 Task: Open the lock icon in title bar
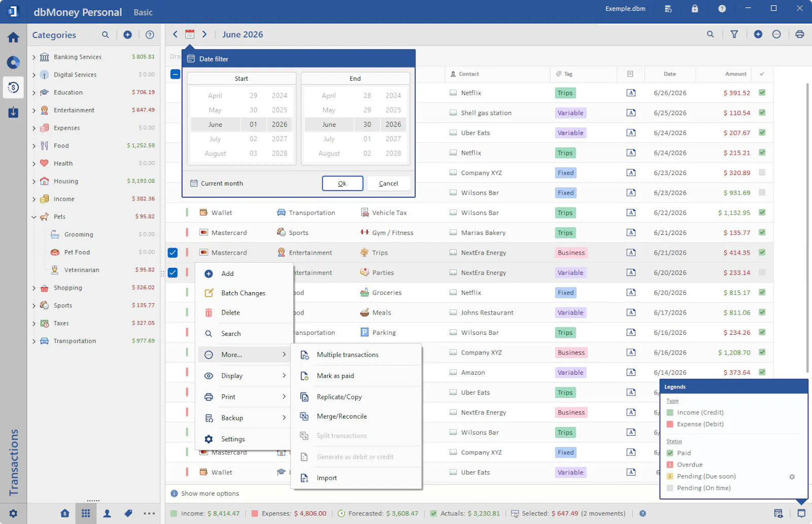(695, 9)
